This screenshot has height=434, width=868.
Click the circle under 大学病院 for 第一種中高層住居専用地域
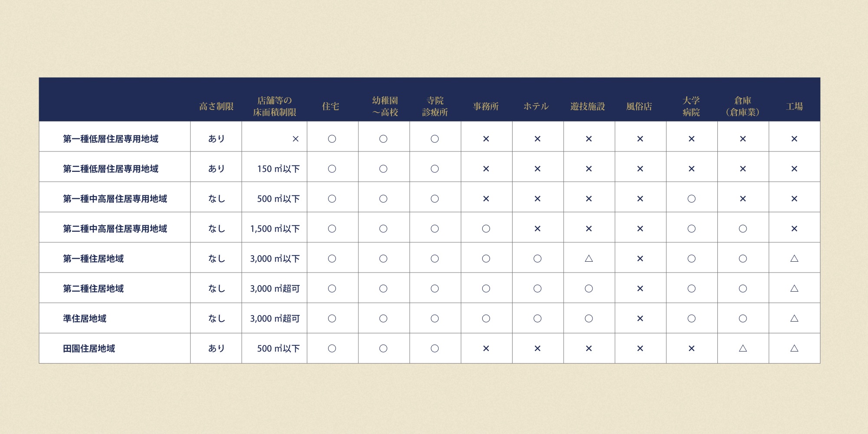click(x=692, y=199)
